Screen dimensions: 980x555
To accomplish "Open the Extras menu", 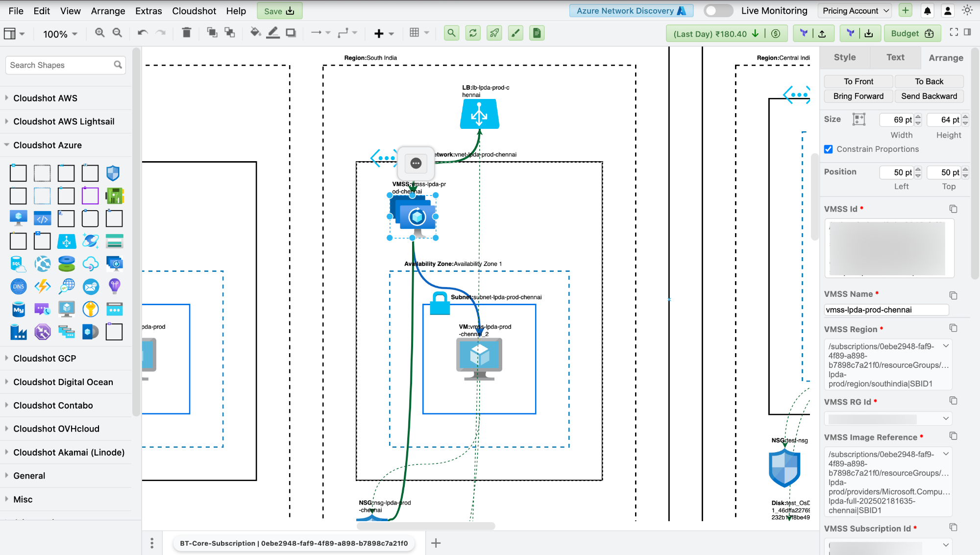I will click(148, 11).
